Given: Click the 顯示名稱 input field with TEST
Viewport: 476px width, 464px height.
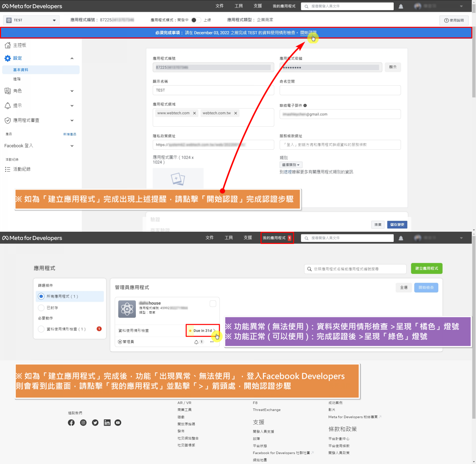Looking at the screenshot, I should 213,90.
